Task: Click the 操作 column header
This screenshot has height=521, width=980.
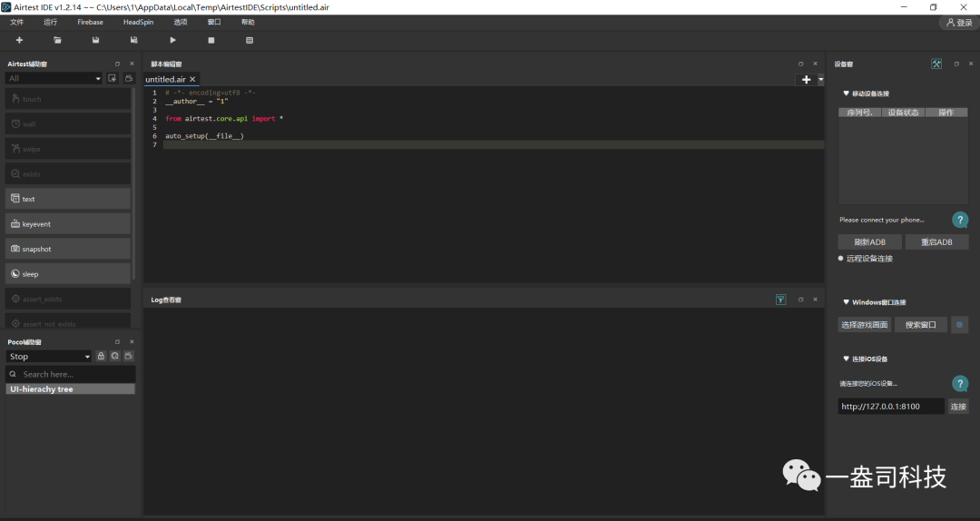Action: 946,113
